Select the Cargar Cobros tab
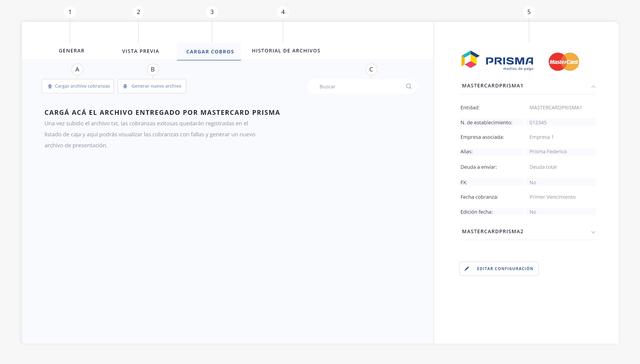 point(210,52)
